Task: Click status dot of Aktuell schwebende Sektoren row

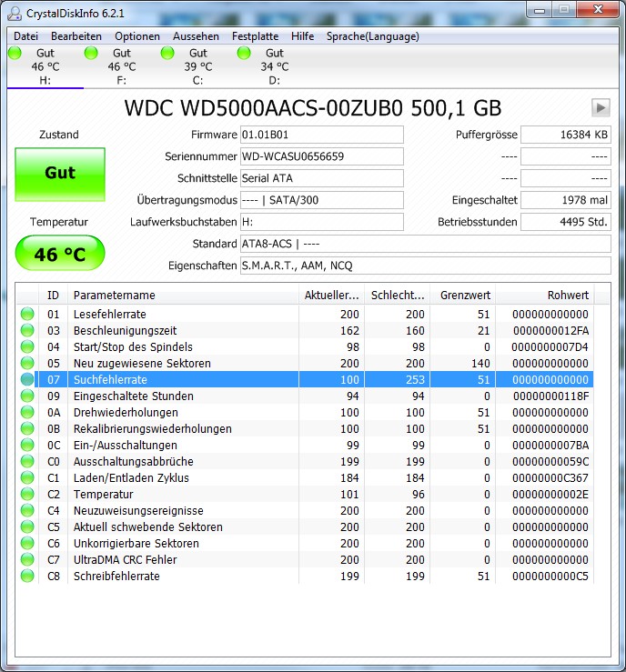Action: point(27,527)
